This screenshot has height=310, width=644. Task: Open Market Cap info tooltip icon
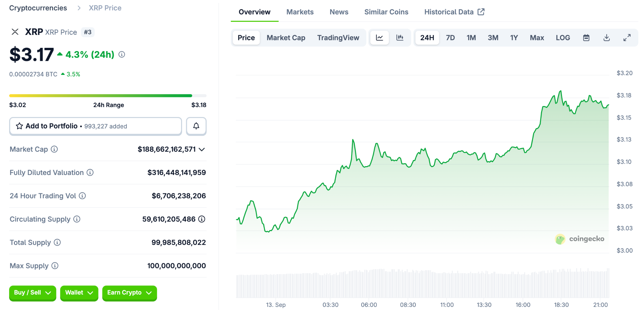(54, 149)
